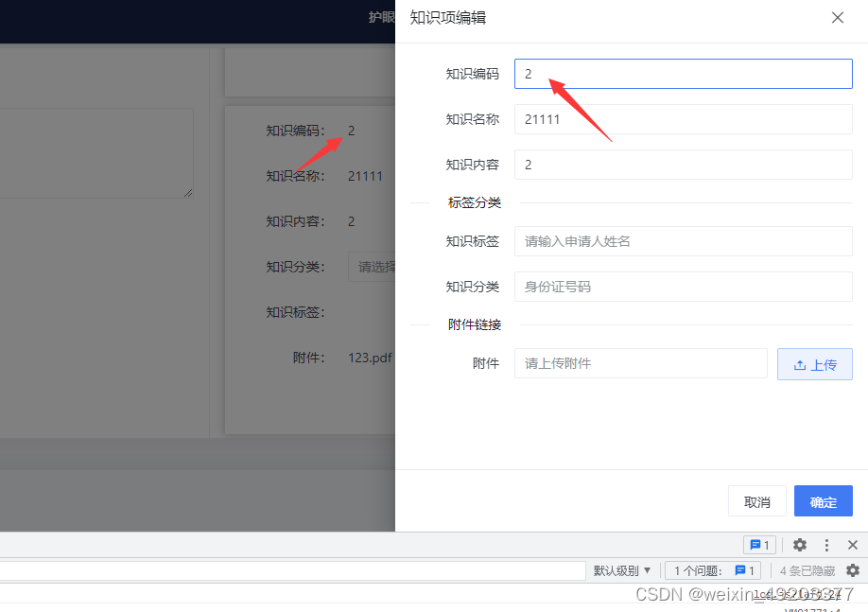Click the 知识名称 value 21111 in background
868x612 pixels.
365,176
